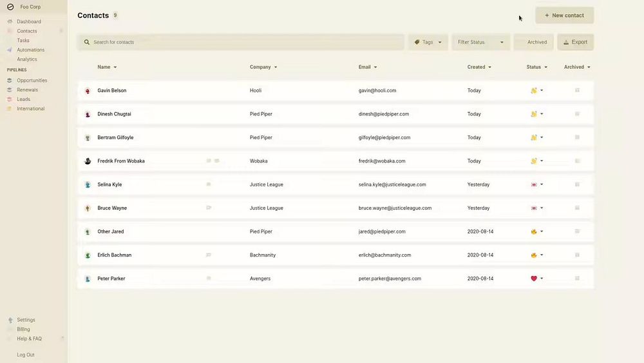
Task: Click the search magnifier icon
Action: pos(87,42)
